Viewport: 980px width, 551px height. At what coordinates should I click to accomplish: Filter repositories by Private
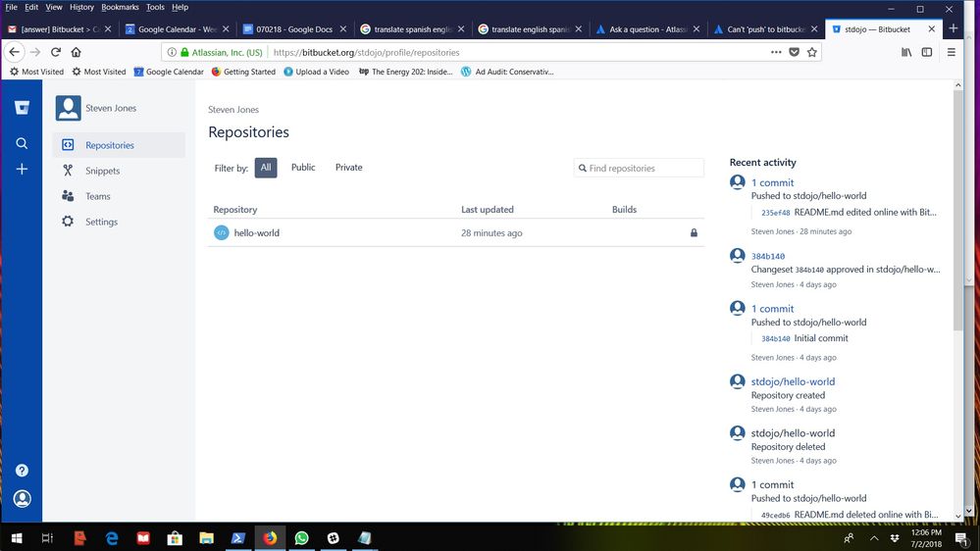point(349,168)
